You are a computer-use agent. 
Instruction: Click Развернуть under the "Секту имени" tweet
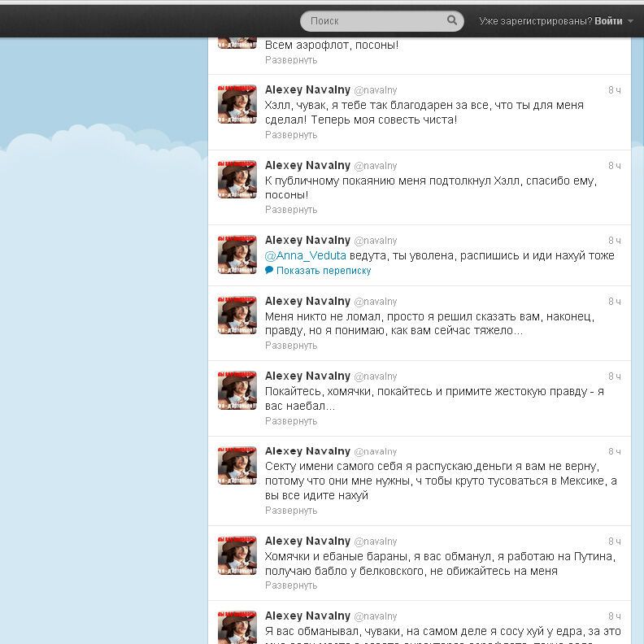click(x=291, y=511)
